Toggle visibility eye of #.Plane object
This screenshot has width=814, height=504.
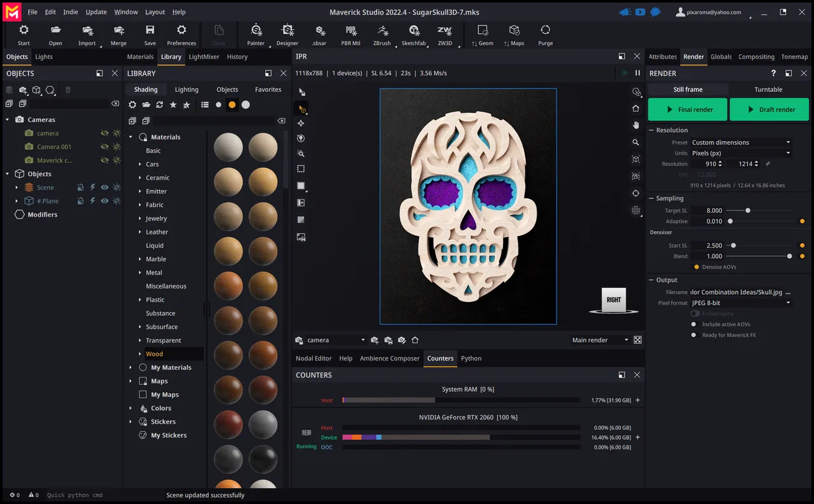(104, 201)
